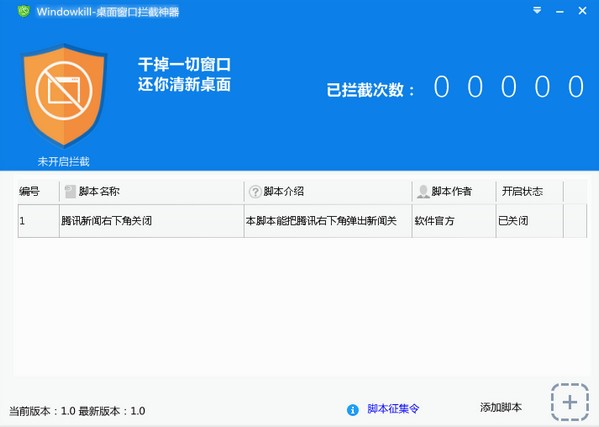Screen dimensions: 599x427
Task: Minimize the Windowkill window
Action: click(560, 11)
